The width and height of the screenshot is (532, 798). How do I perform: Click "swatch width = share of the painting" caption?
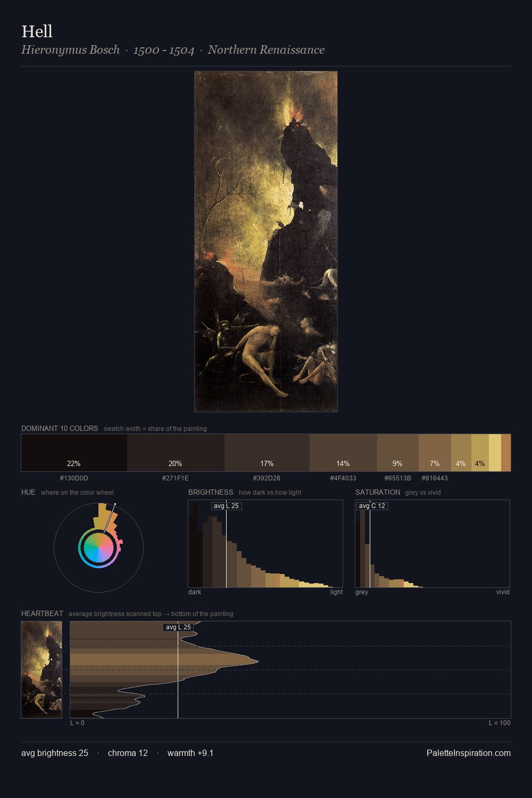(155, 429)
